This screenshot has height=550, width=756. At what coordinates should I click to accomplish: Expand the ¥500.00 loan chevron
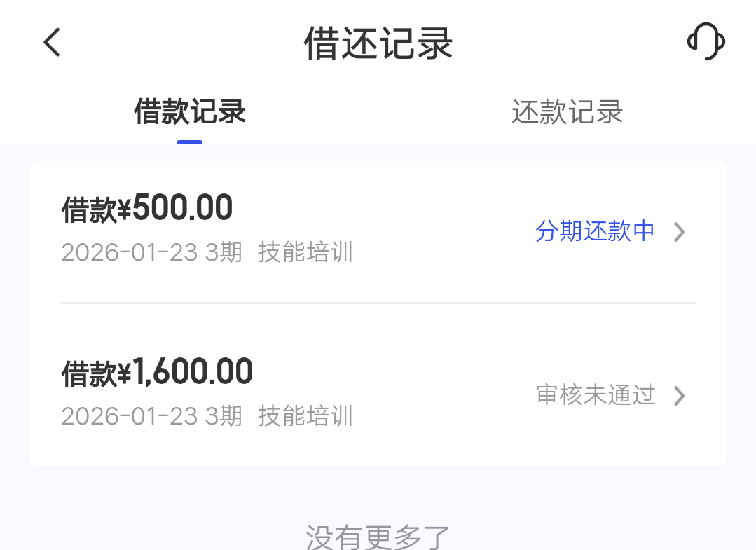(x=678, y=232)
